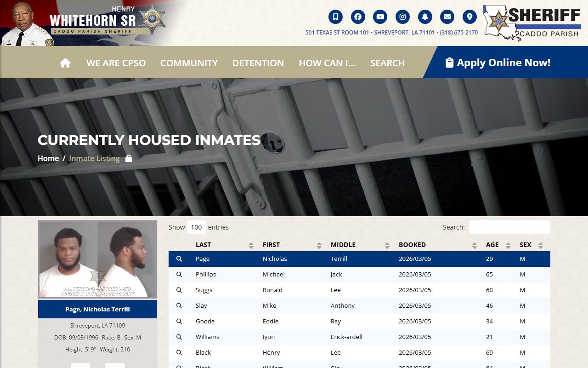Click the envelope email icon
Viewport: 588px width, 368px height.
[447, 17]
